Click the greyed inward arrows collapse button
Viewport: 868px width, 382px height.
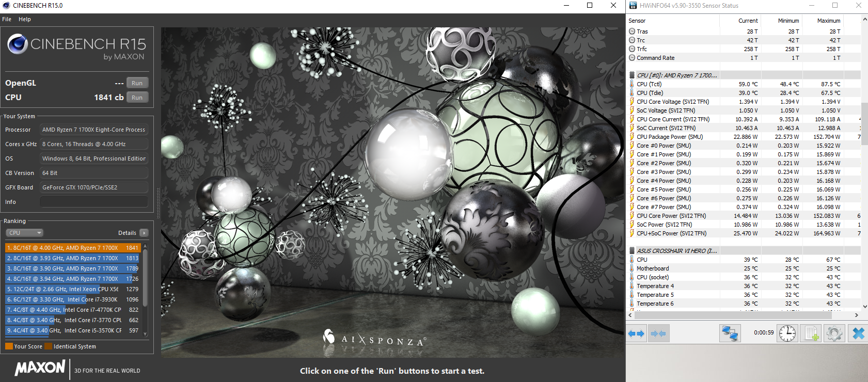pyautogui.click(x=658, y=333)
